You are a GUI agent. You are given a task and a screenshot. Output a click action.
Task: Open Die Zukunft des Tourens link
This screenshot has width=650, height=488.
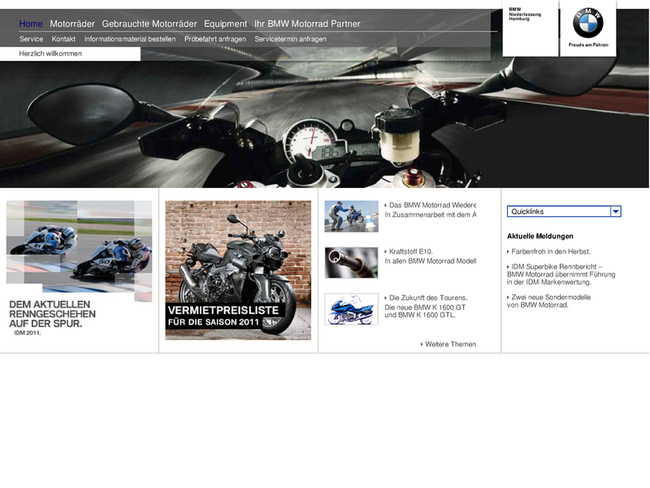tap(428, 298)
